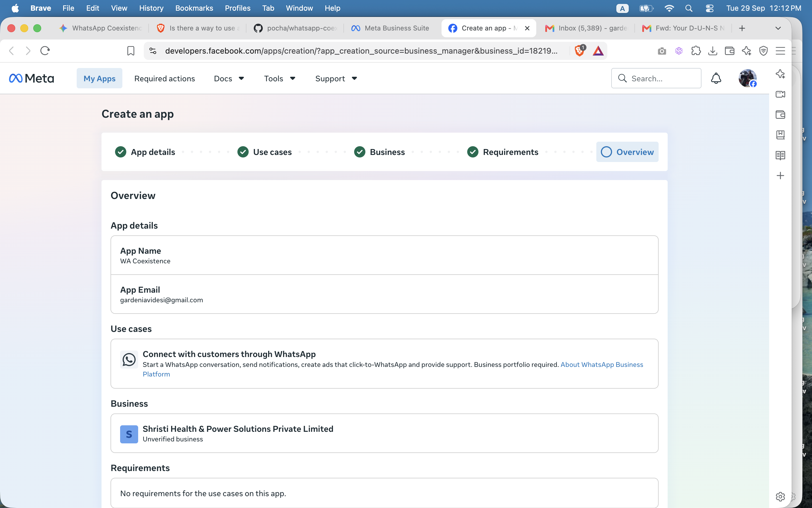Open the Bookmarks menu in menu bar
Viewport: 812px width, 508px height.
[194, 8]
